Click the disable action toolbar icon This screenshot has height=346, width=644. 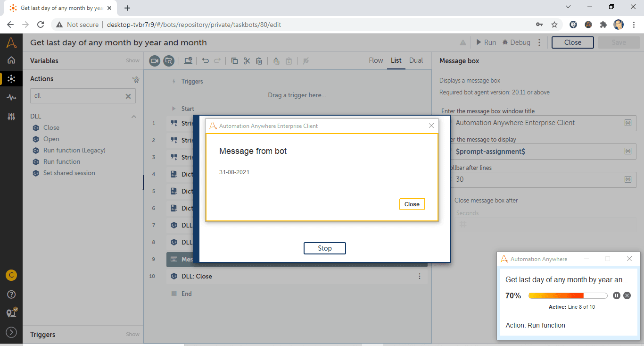pos(305,60)
